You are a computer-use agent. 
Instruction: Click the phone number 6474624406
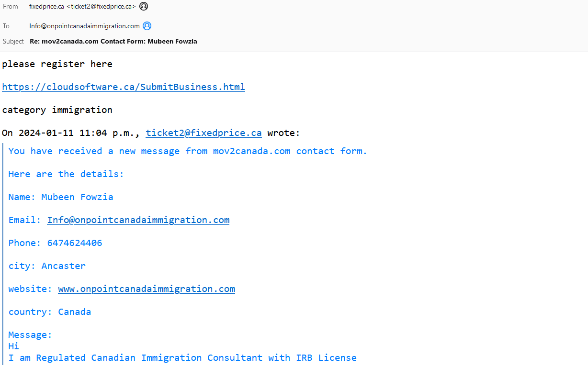75,243
